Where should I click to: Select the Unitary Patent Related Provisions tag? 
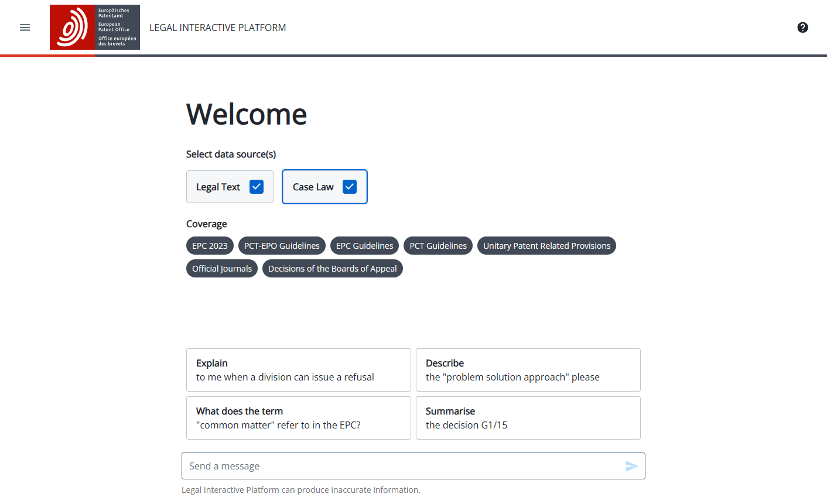pos(546,245)
